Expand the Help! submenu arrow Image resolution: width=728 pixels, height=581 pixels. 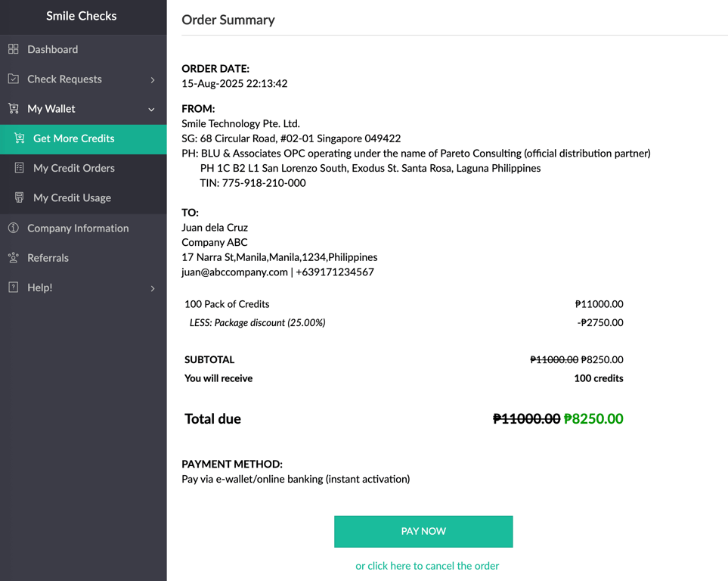(x=153, y=288)
